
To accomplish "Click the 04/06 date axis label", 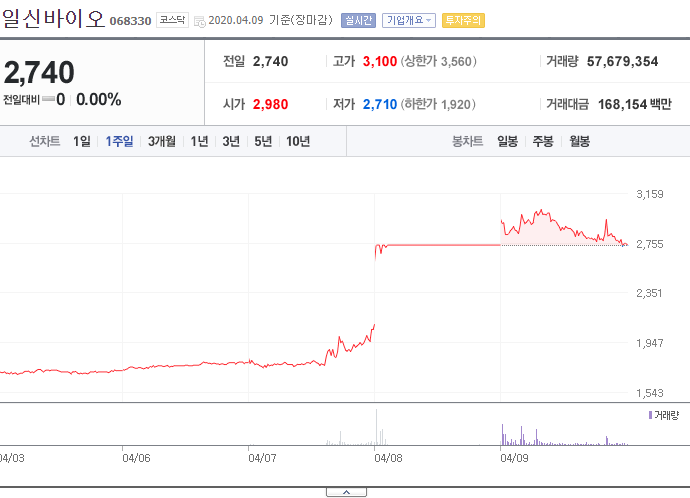I will pyautogui.click(x=136, y=458).
